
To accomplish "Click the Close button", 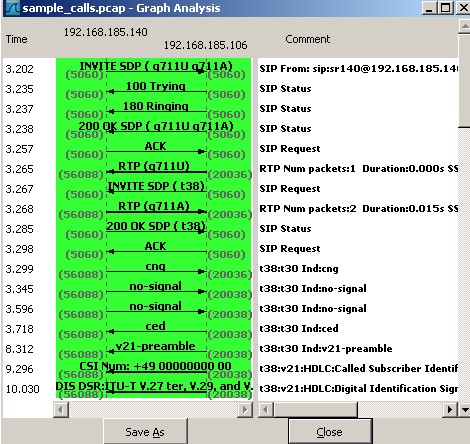I will 330,432.
